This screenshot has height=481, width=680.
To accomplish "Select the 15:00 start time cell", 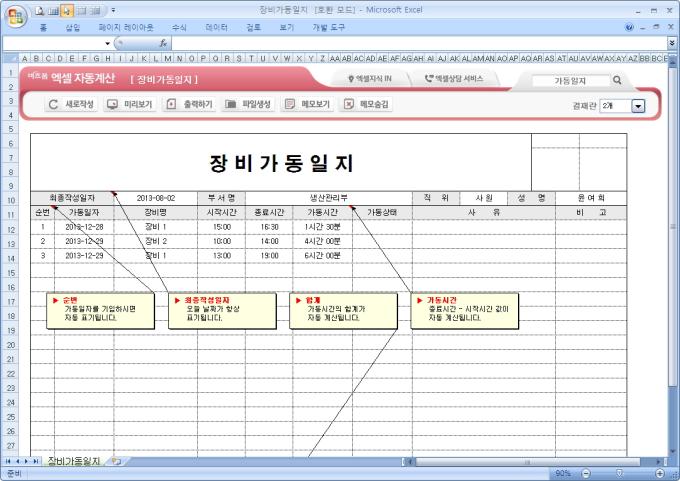I will click(x=222, y=227).
